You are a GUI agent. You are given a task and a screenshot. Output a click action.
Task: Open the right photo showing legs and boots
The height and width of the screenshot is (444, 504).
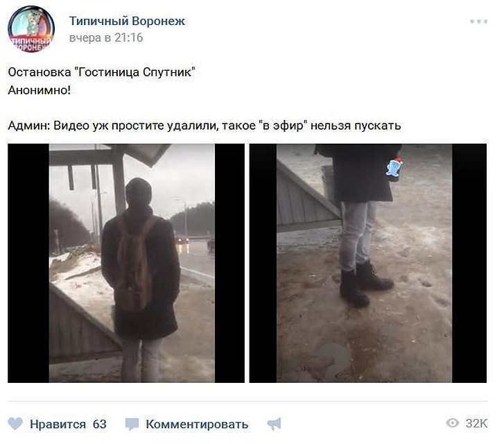368,263
